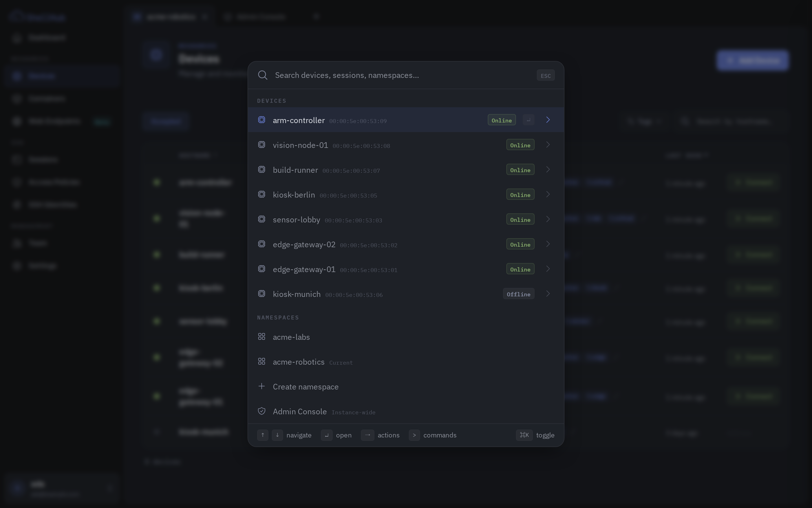
Task: Click the chip icon beside build-runner
Action: pos(262,170)
